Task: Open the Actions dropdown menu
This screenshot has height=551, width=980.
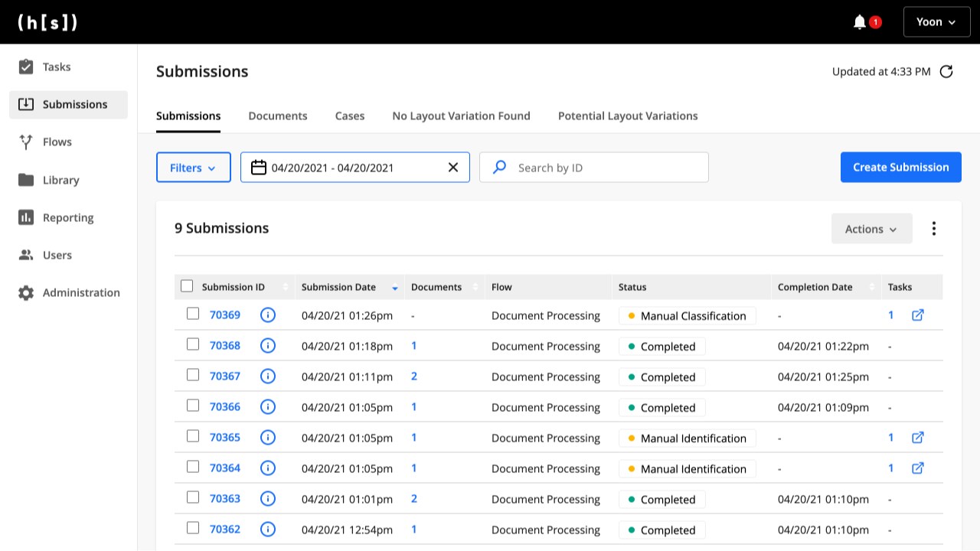Action: 871,229
